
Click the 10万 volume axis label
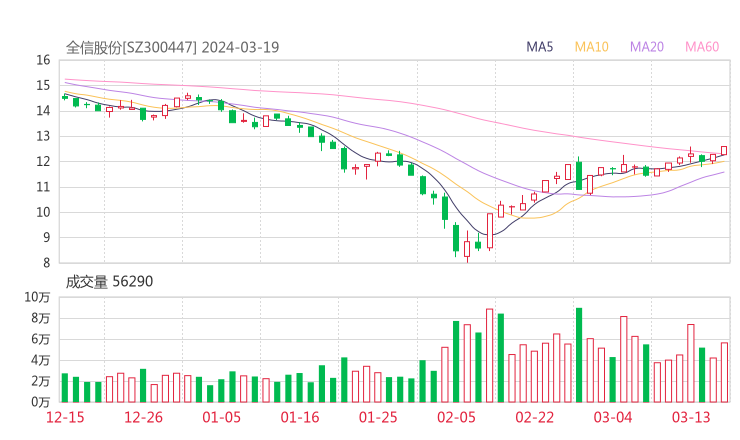coord(37,297)
